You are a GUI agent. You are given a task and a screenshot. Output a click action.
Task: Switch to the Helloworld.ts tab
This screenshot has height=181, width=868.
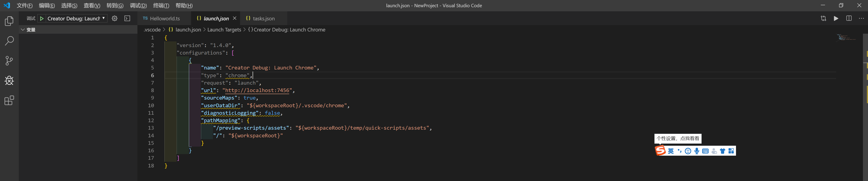164,19
